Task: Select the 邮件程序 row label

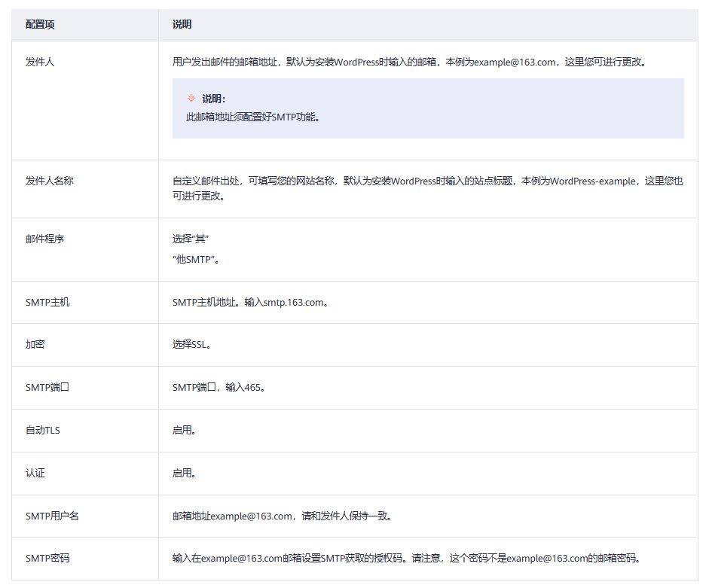Action: point(44,239)
